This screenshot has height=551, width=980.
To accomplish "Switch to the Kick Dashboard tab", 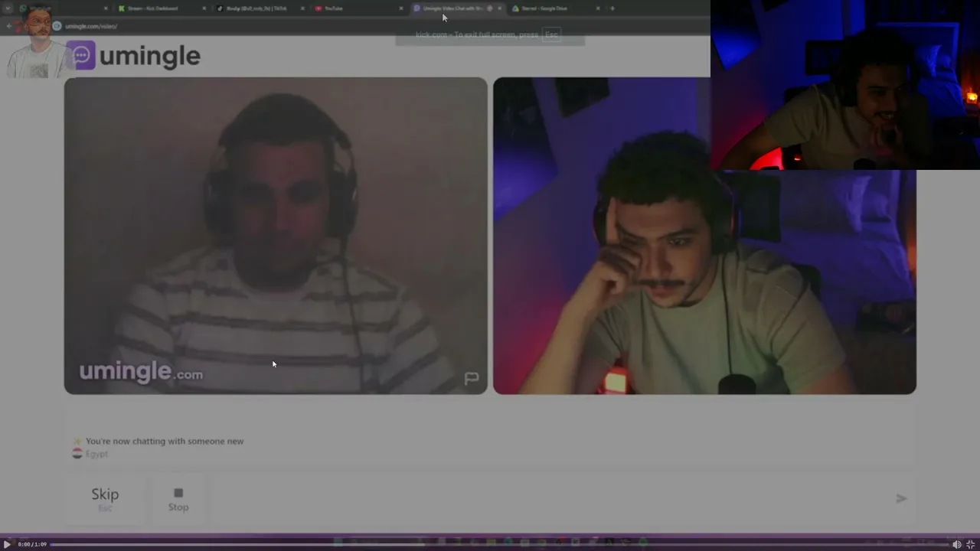I will pyautogui.click(x=152, y=8).
